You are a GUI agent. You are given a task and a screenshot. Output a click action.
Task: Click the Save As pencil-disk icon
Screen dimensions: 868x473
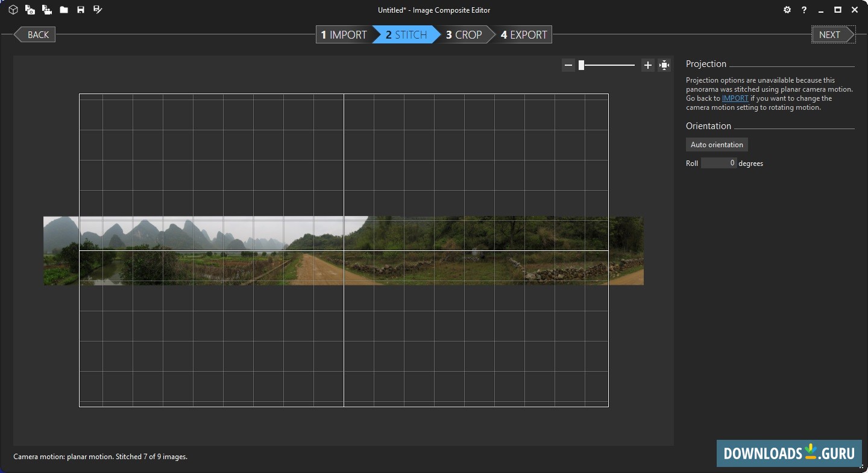98,10
